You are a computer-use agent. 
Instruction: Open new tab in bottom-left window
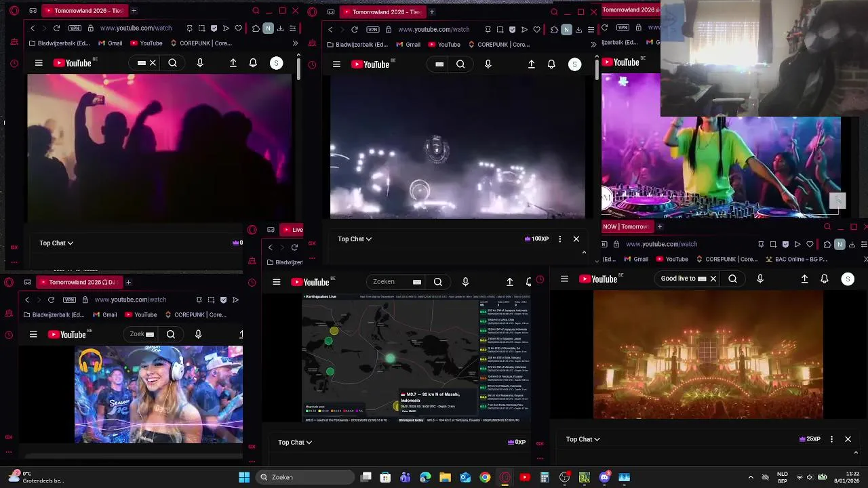(128, 282)
